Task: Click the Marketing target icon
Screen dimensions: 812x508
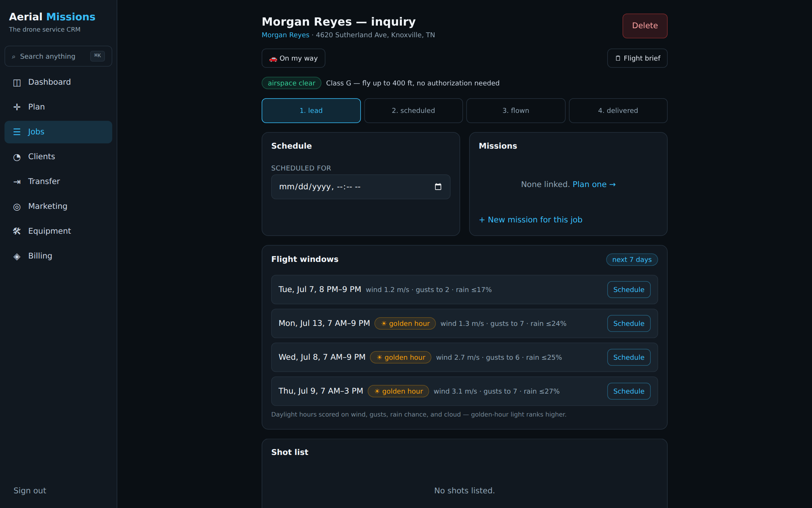Action: [x=17, y=207]
